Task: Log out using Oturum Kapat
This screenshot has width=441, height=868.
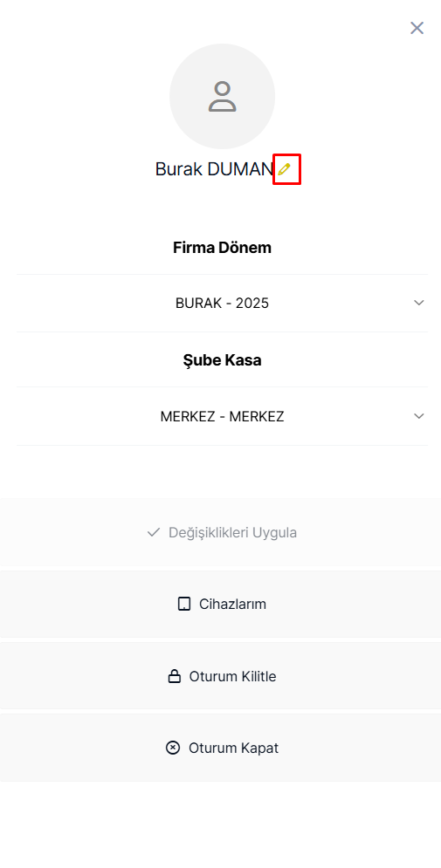Action: click(220, 748)
